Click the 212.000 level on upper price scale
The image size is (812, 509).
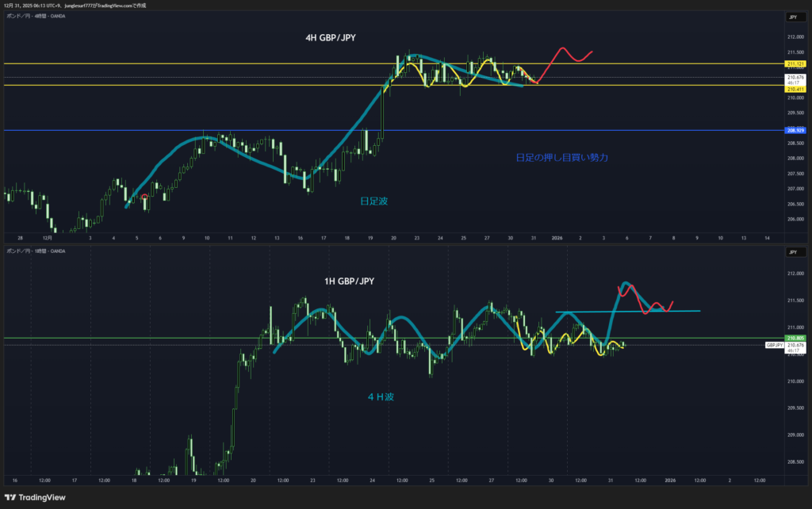coord(795,37)
